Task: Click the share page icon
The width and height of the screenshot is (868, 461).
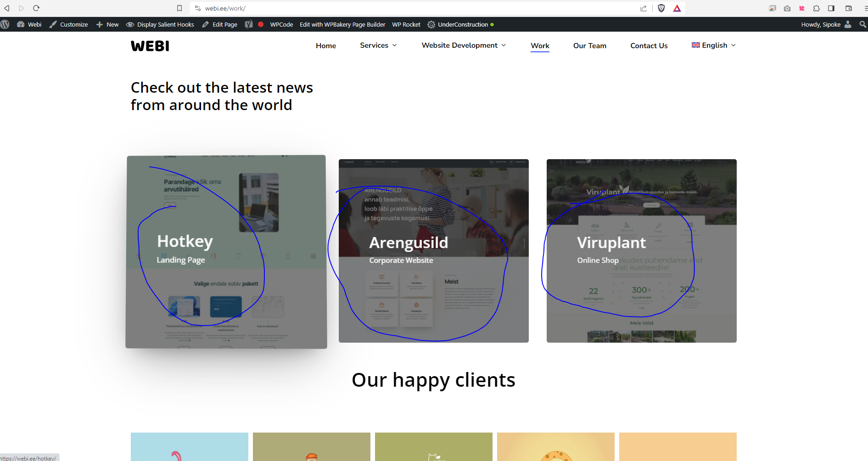Action: point(644,8)
